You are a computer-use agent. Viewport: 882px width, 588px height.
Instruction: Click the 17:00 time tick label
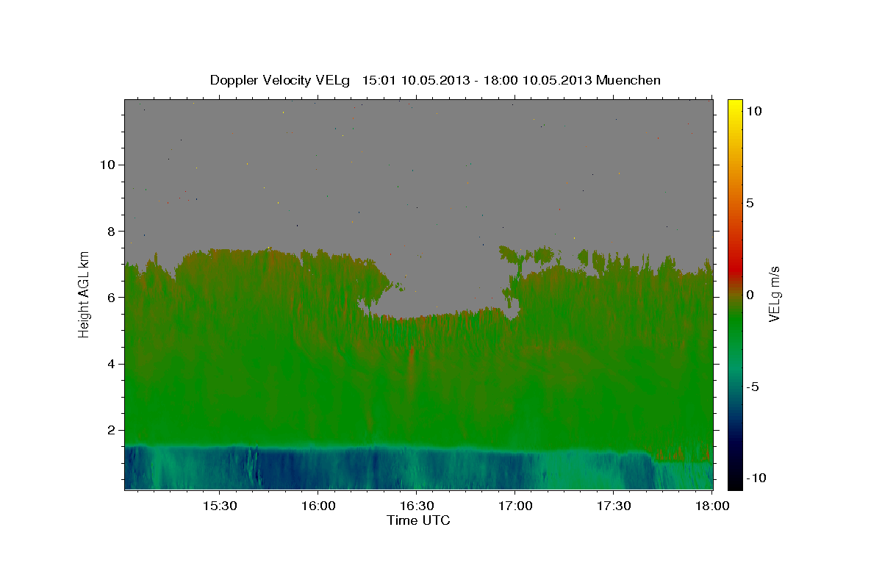click(514, 506)
